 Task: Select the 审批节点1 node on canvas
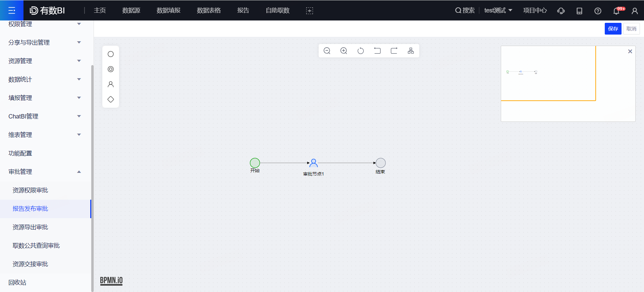[314, 163]
